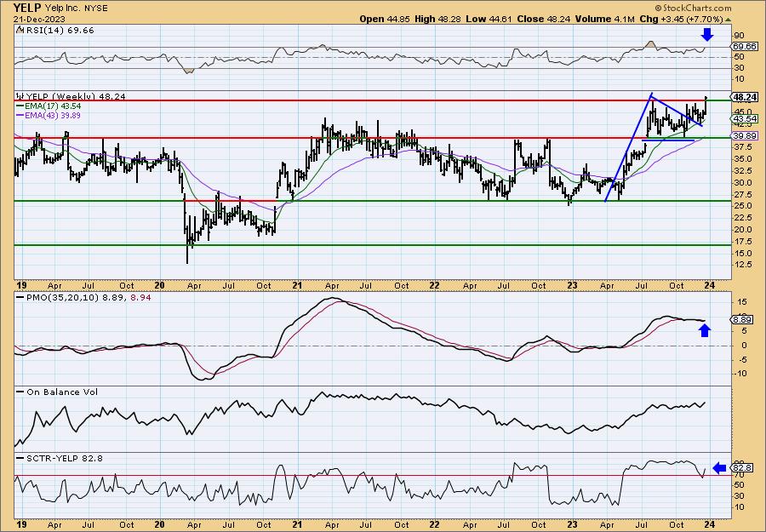Click the 22.5 price axis label
The height and width of the screenshot is (532, 766).
pyautogui.click(x=742, y=218)
